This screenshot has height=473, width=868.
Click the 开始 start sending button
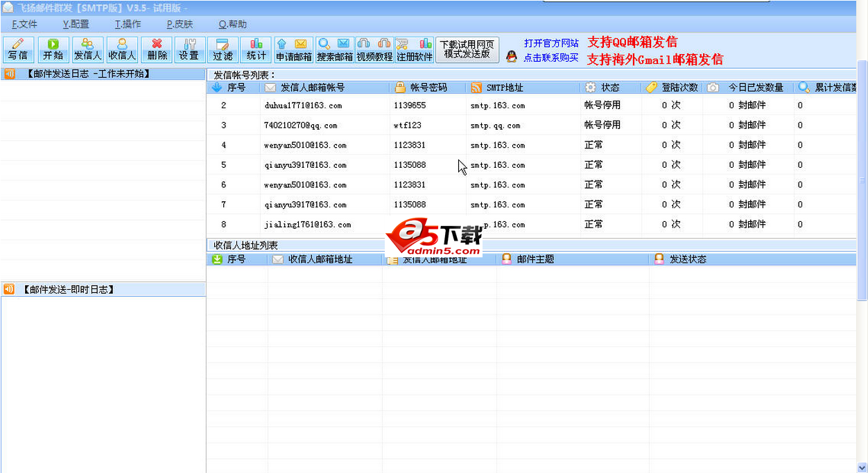click(x=53, y=50)
